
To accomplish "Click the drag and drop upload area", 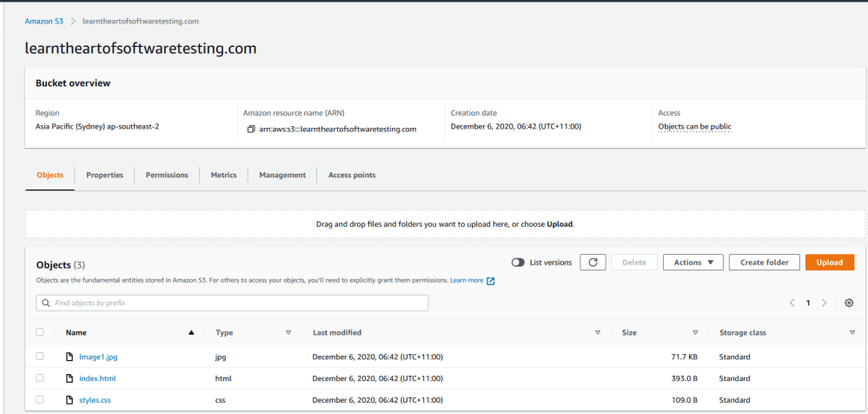I will (445, 224).
